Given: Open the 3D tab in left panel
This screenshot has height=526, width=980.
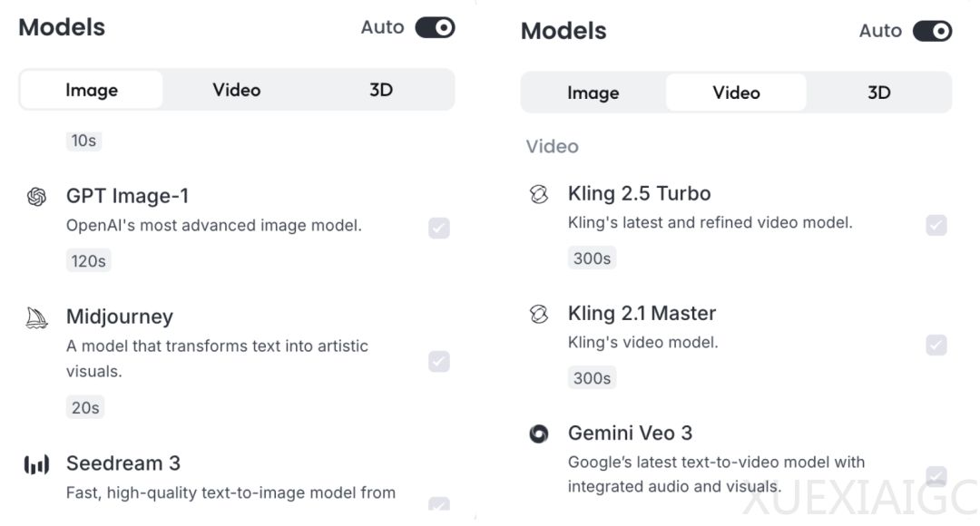Looking at the screenshot, I should (x=380, y=90).
